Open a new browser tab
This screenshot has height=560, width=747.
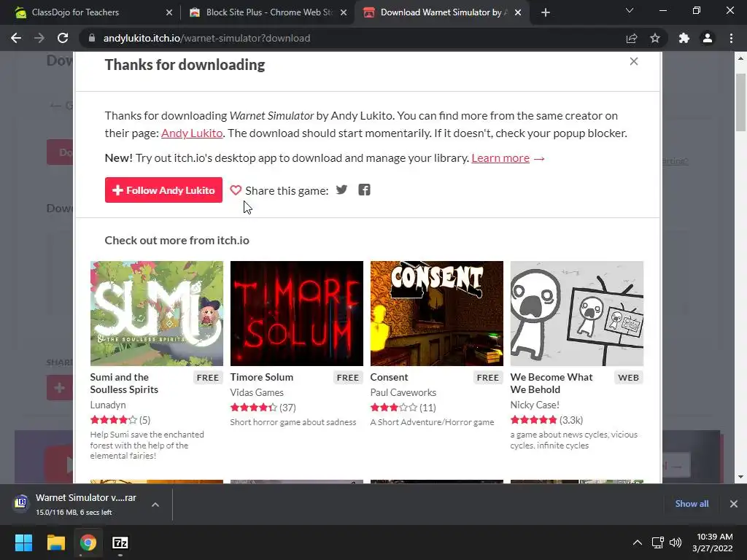(546, 12)
